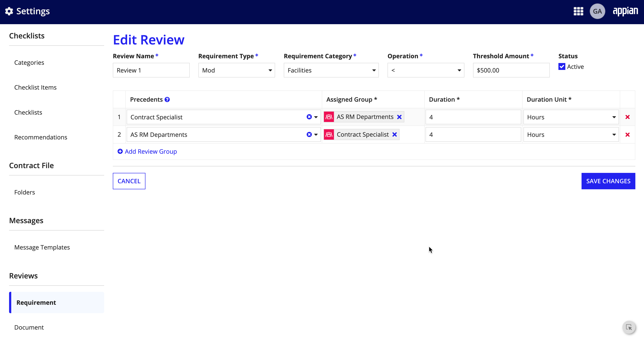Image resolution: width=644 pixels, height=338 pixels.
Task: Click Add Review Group link
Action: (x=151, y=151)
